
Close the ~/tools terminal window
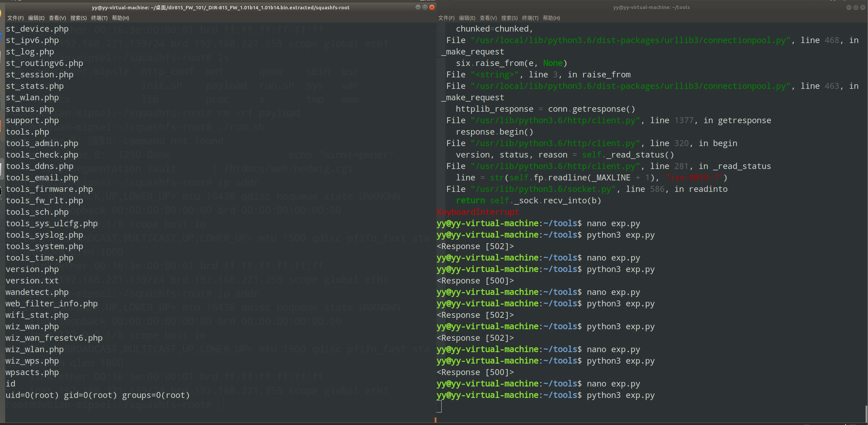[x=862, y=7]
